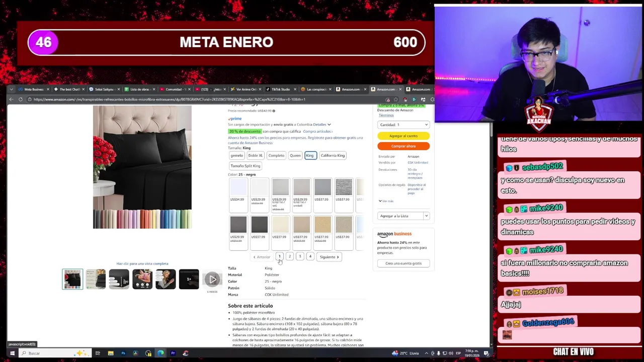Screen dimensions: 644x362
Task: Click Agregar al carrito button
Action: pos(404,136)
